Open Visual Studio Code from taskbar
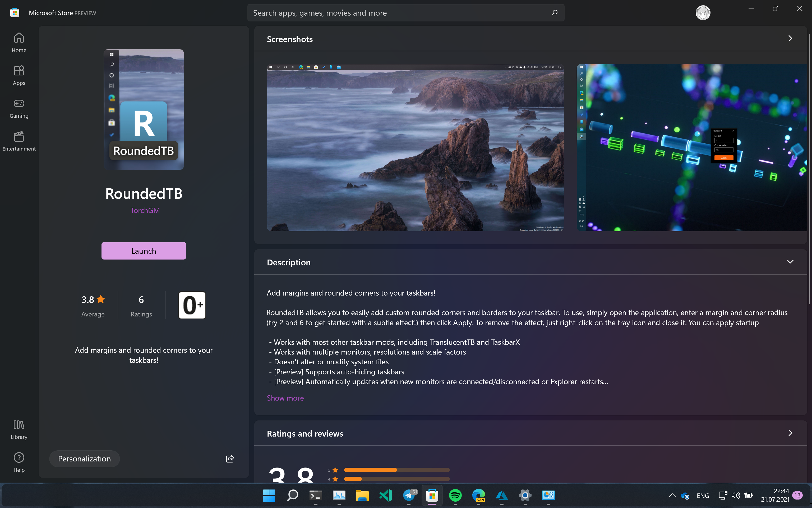812x508 pixels. point(386,495)
